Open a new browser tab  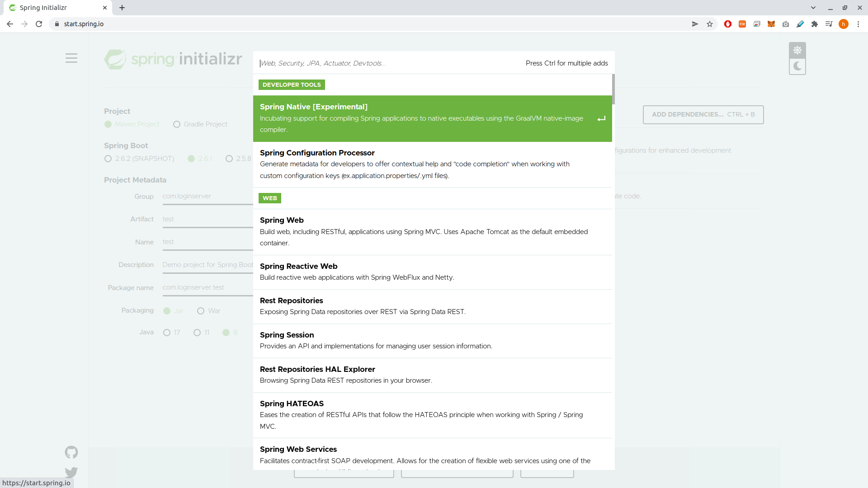click(x=122, y=8)
